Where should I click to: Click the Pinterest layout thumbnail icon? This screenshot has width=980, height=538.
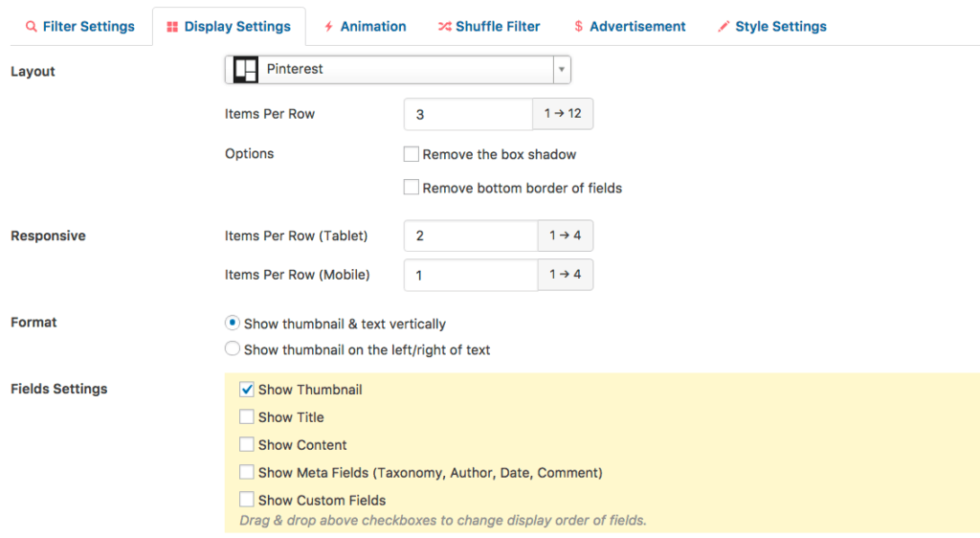[x=246, y=70]
